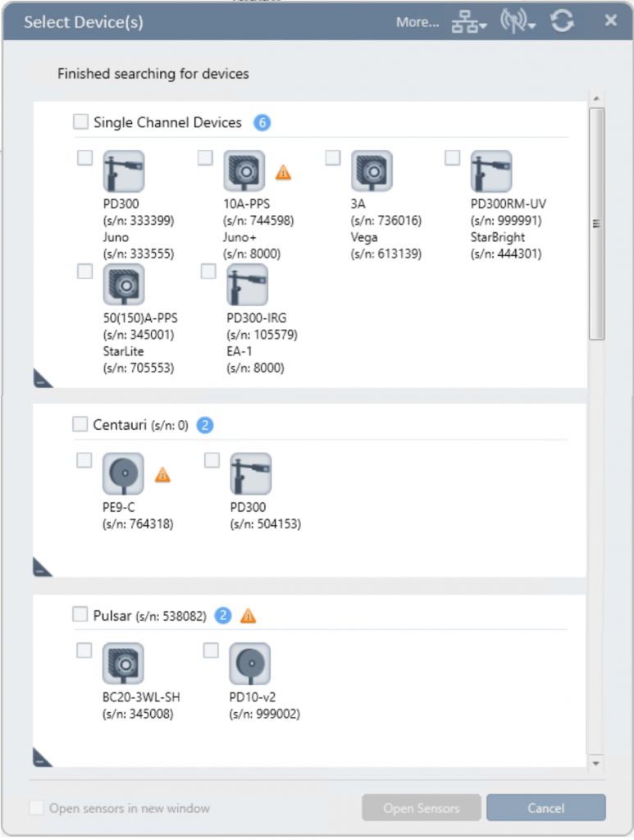Click the PD10-v2 sensor icon
This screenshot has height=840, width=634.
250,664
